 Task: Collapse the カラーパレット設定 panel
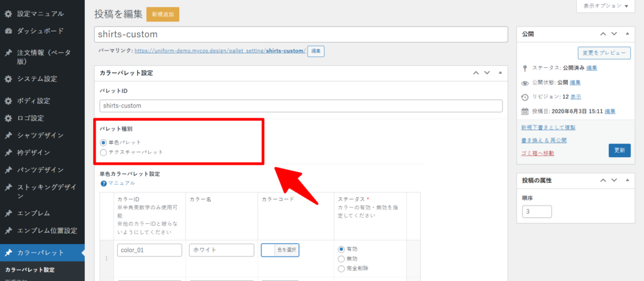(x=500, y=73)
